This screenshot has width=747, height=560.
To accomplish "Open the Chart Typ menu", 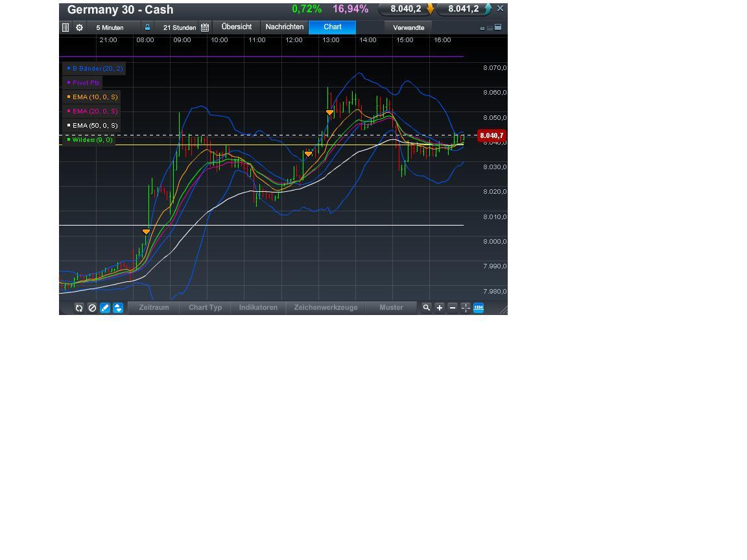I will (x=206, y=308).
